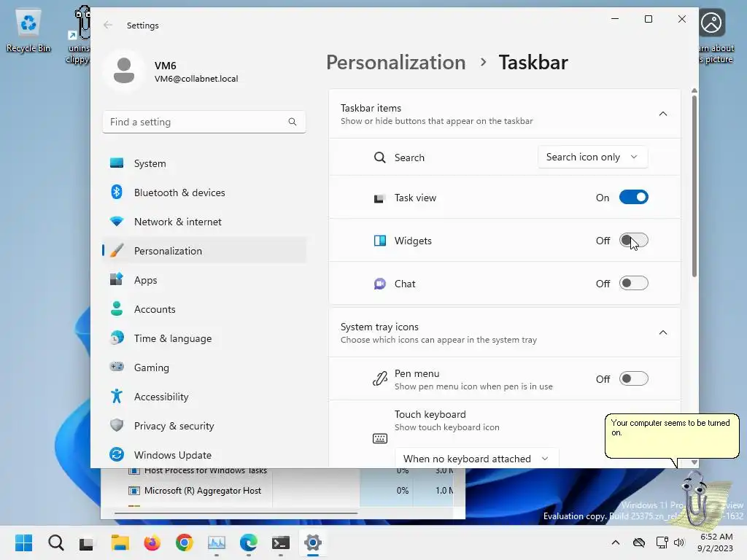This screenshot has width=747, height=560.
Task: Launch File Explorer from the taskbar
Action: pyautogui.click(x=120, y=542)
